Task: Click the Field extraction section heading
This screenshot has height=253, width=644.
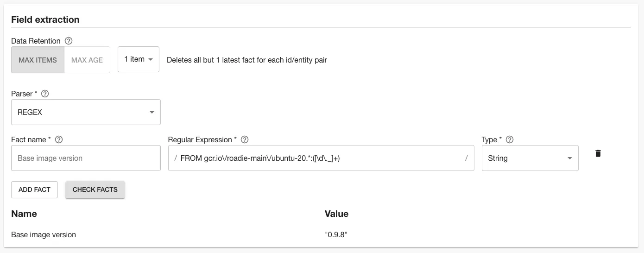Action: (45, 19)
